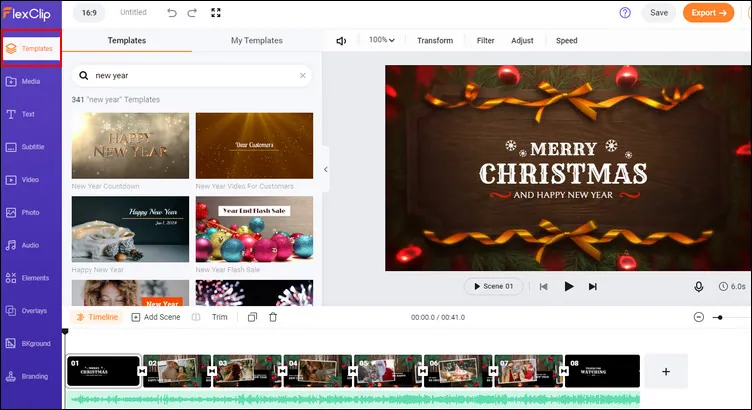This screenshot has width=752, height=410.
Task: Click the redo arrow icon
Action: point(192,13)
